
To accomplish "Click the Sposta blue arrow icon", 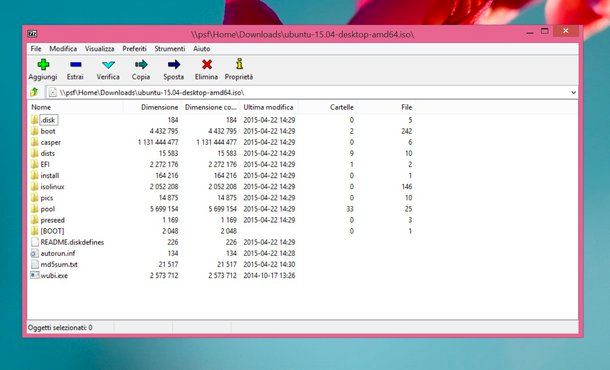I will tap(174, 65).
